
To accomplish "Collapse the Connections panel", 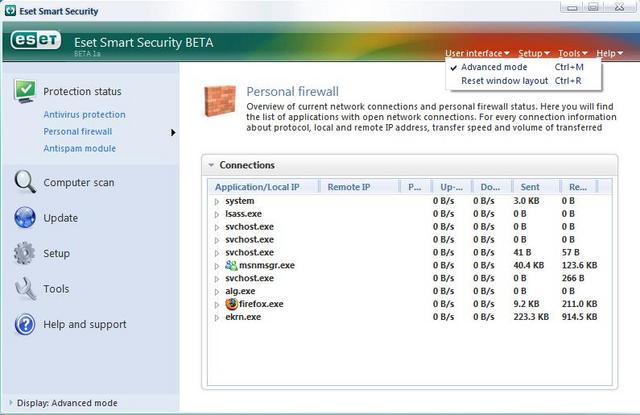I will (x=211, y=165).
